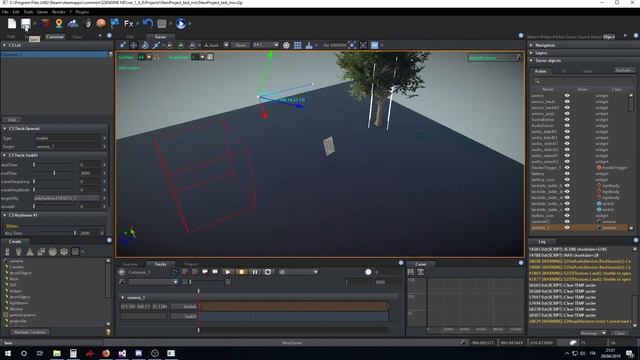Select the rotate tool in scene toolbar
The image size is (640, 360).
pos(144,45)
